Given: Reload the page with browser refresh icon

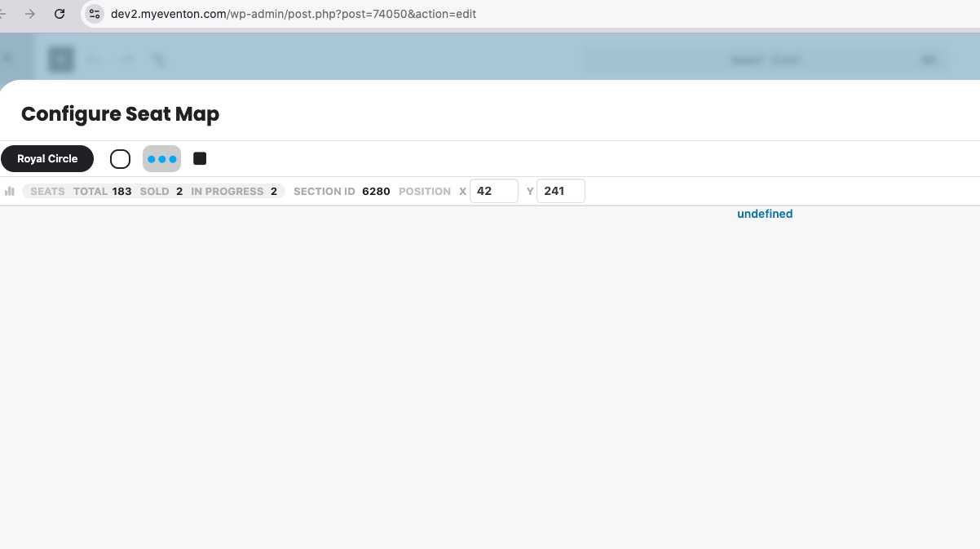Looking at the screenshot, I should point(60,14).
